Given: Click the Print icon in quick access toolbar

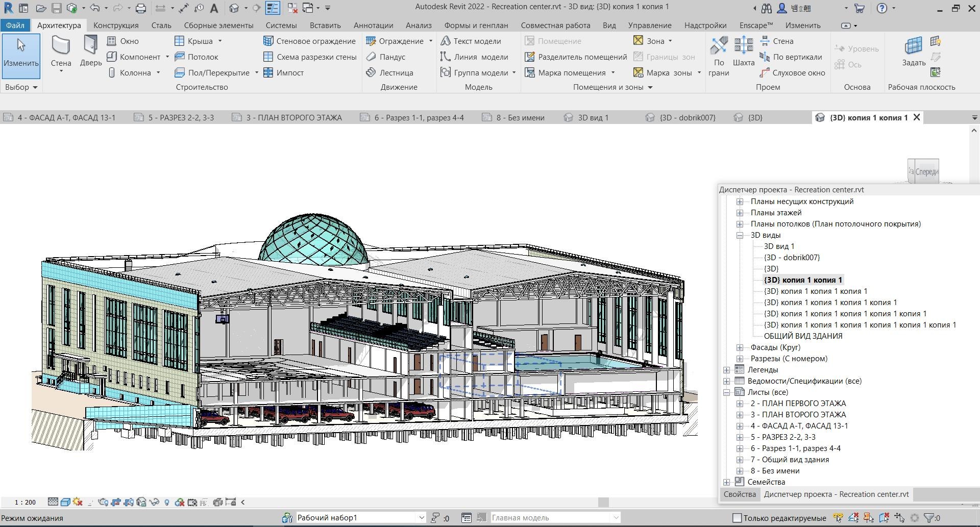Looking at the screenshot, I should (x=141, y=8).
